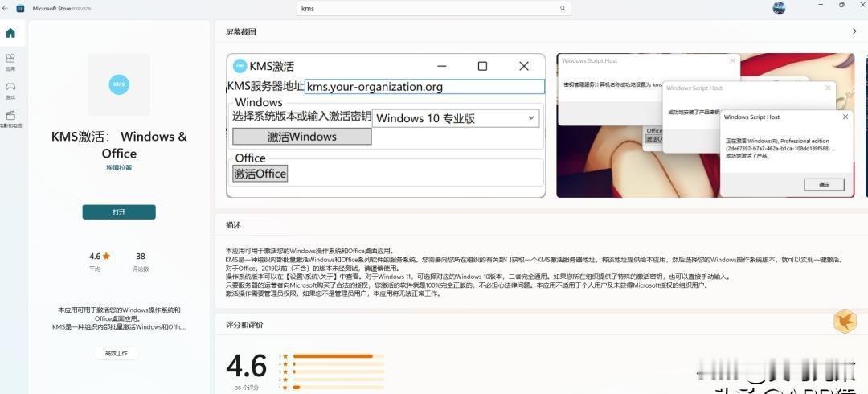Open the KMS激活 window screenshot thumbnail
The width and height of the screenshot is (868, 394).
click(x=386, y=125)
